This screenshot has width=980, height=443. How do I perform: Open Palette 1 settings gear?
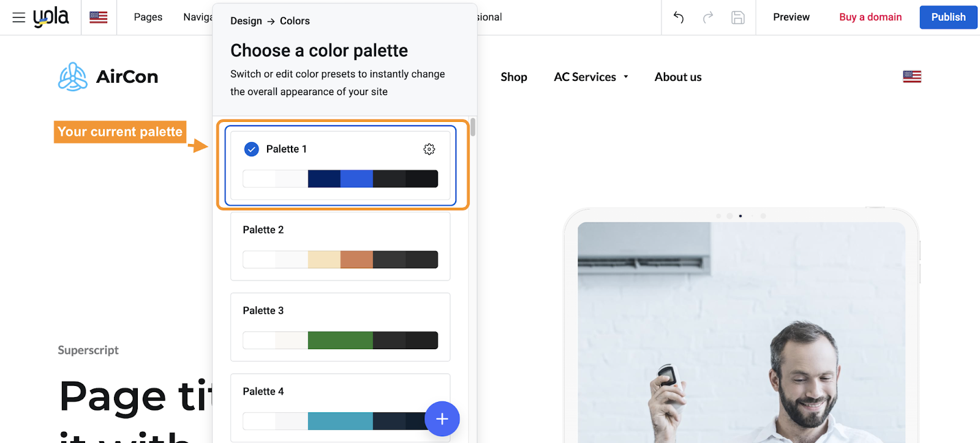[429, 149]
